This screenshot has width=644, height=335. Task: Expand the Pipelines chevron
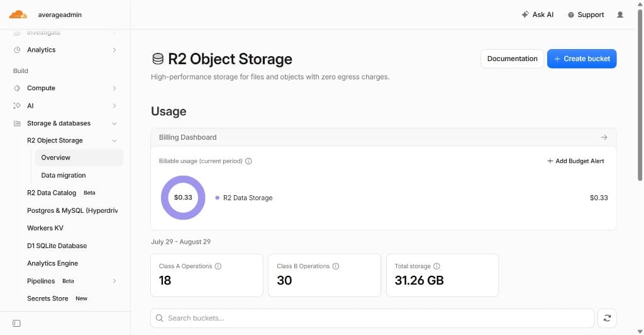[x=114, y=281]
